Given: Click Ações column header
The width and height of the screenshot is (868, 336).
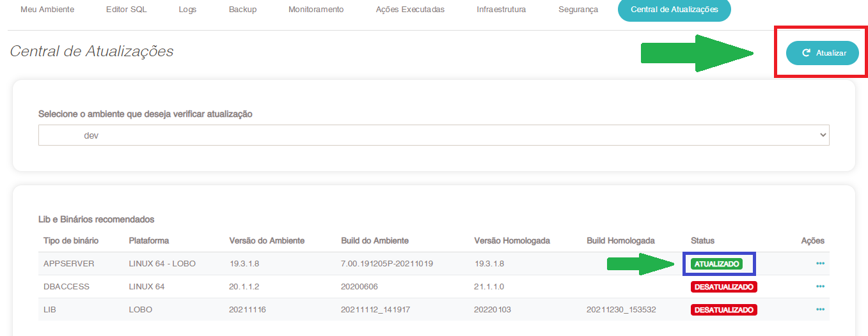Looking at the screenshot, I should (x=813, y=241).
